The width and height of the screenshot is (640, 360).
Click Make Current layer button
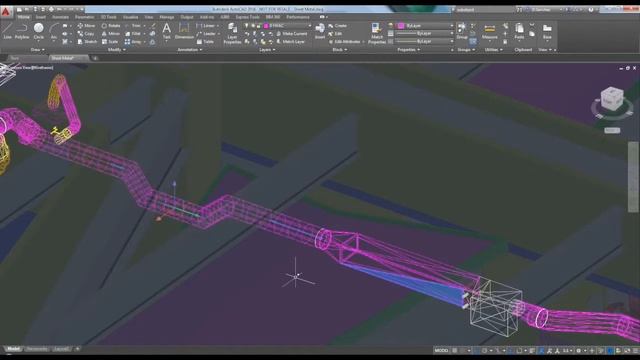(292, 33)
